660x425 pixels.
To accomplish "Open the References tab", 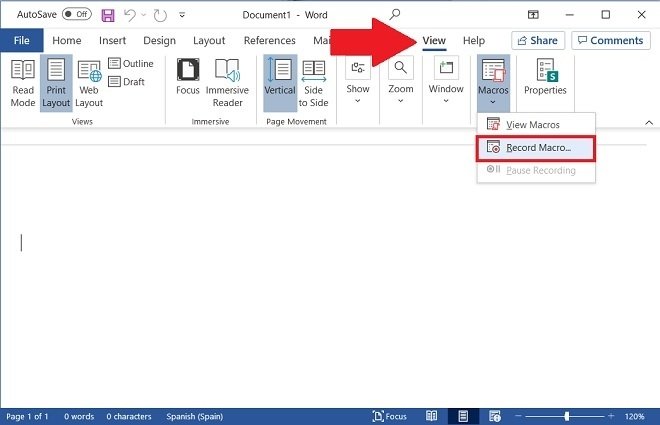I will pyautogui.click(x=269, y=40).
